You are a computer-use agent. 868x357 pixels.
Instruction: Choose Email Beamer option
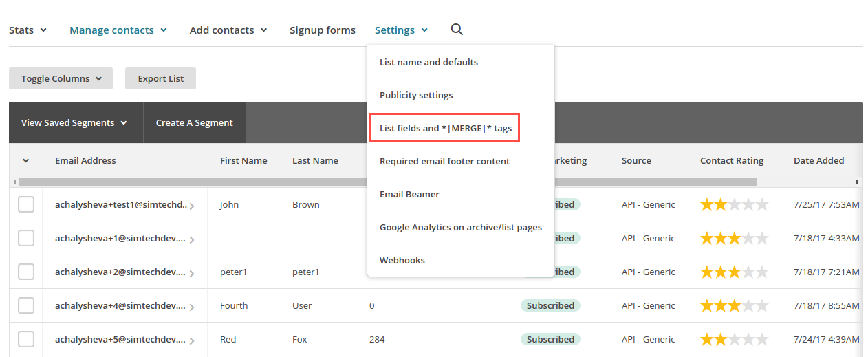coord(409,194)
